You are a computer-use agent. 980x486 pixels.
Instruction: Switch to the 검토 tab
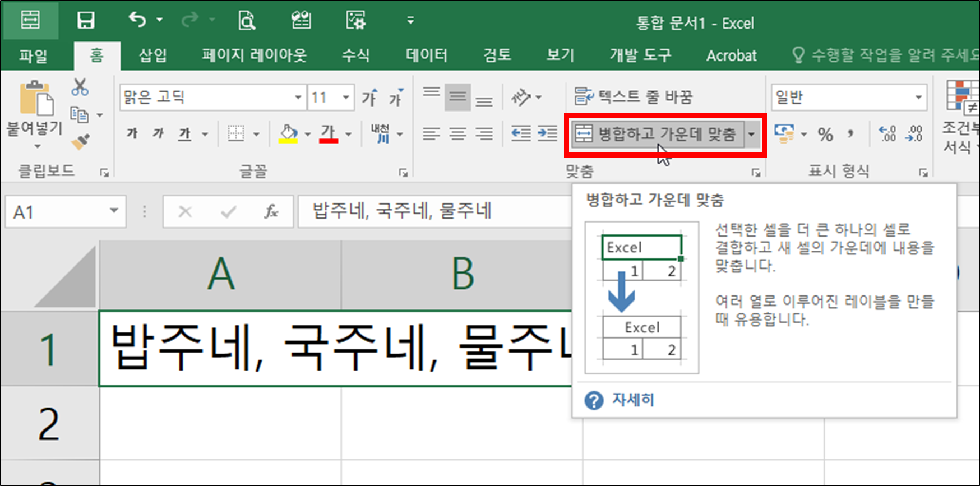pos(497,55)
